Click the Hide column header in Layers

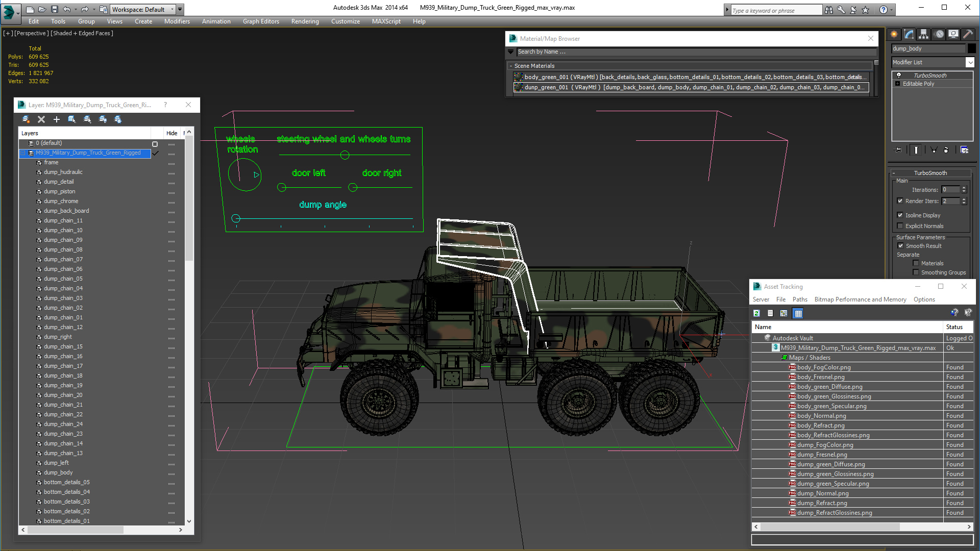tap(171, 133)
